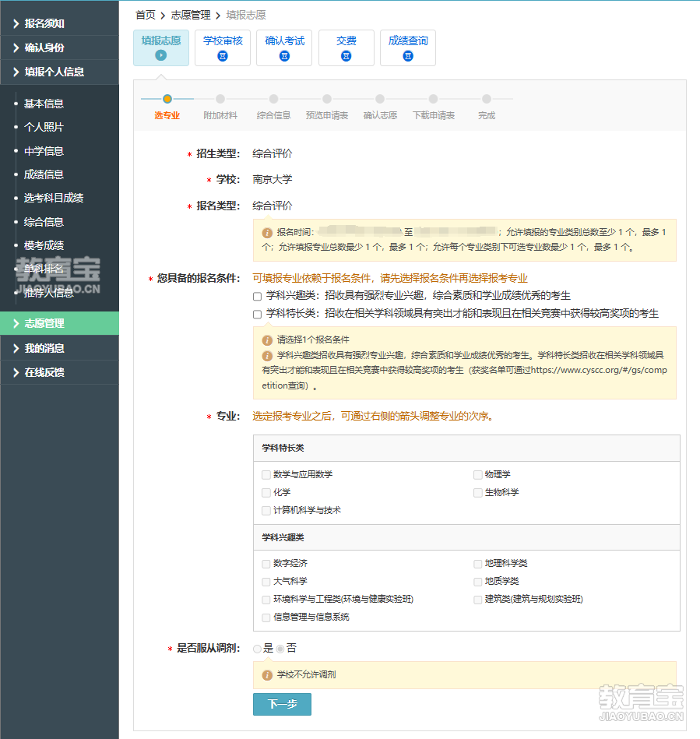Click the info icon beside 请选择1个报名条件
Screen dimensions: 700x739
[x=267, y=340]
